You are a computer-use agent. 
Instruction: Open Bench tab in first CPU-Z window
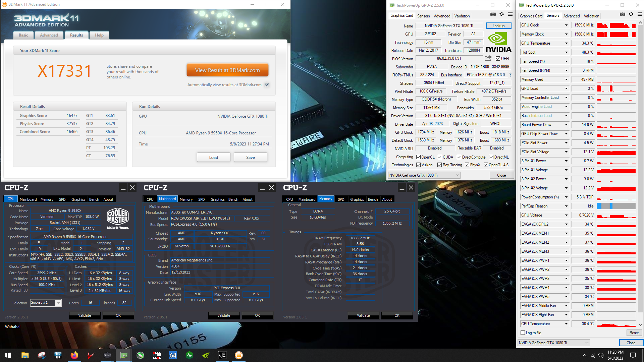pyautogui.click(x=94, y=199)
